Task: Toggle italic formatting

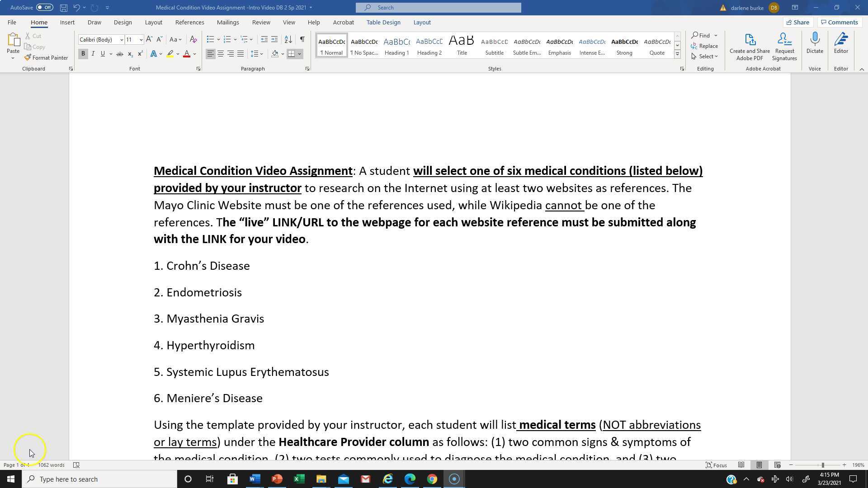Action: tap(93, 54)
